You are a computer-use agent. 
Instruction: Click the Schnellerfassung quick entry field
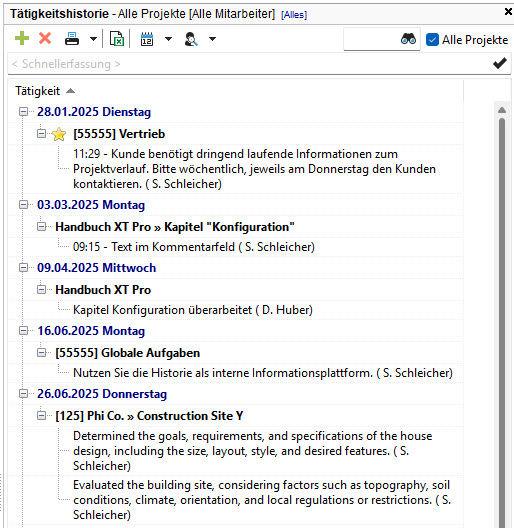tap(249, 64)
